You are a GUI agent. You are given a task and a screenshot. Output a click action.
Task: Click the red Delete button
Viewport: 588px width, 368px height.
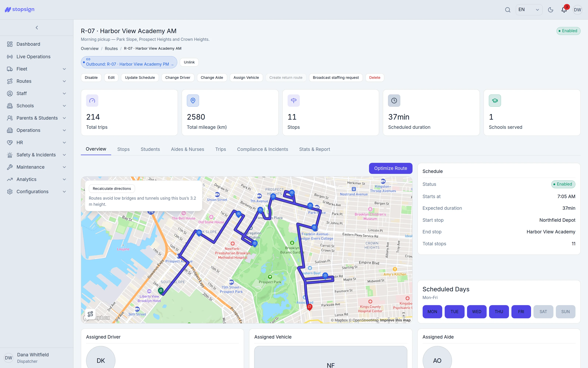(375, 78)
